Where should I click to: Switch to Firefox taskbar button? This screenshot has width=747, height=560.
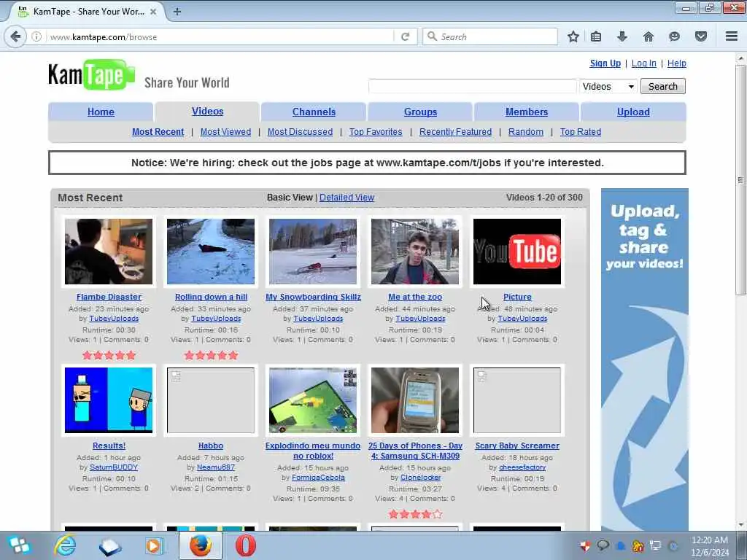[201, 545]
